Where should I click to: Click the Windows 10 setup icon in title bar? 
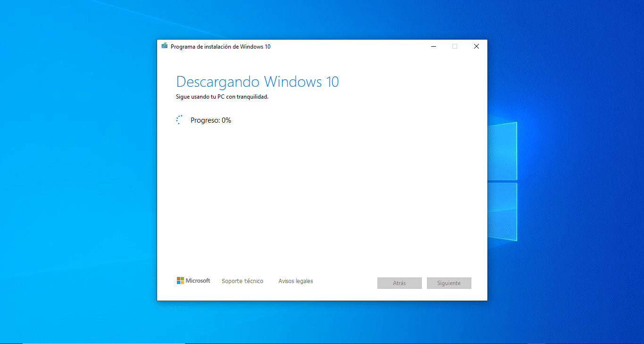tap(164, 46)
